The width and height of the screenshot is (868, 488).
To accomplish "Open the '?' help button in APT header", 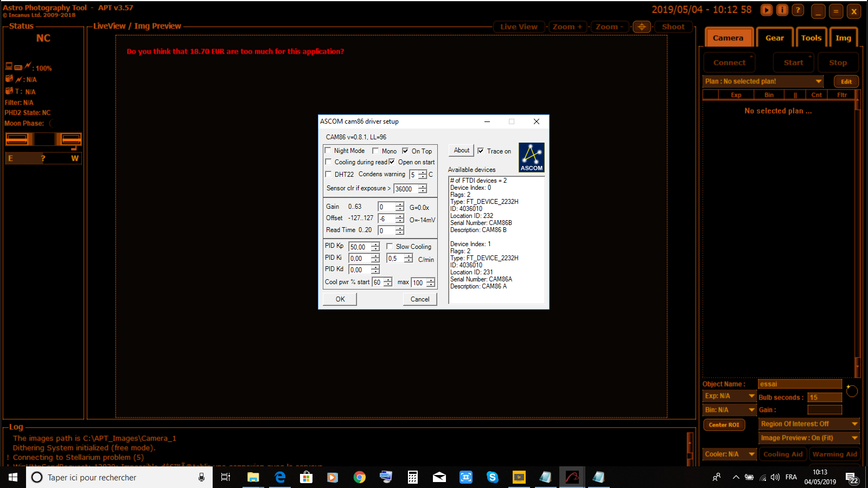I will tap(797, 10).
